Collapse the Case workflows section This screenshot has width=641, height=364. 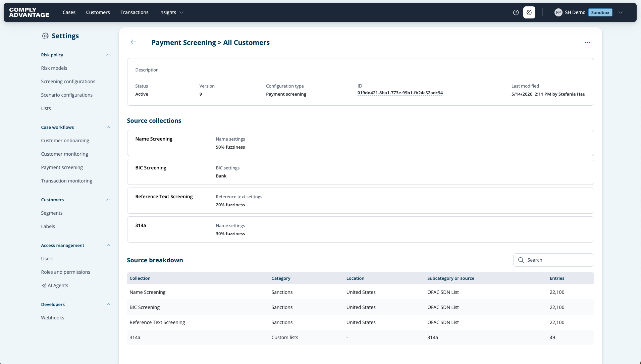click(108, 127)
